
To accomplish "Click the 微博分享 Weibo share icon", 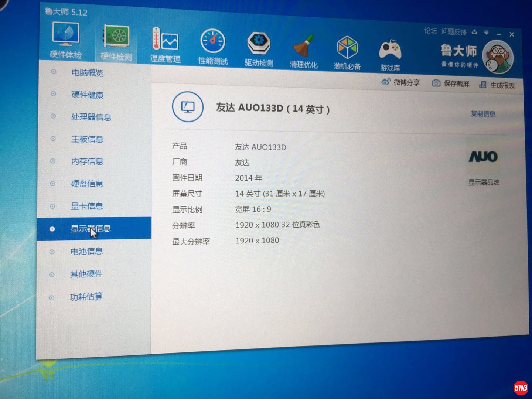I will tap(386, 83).
